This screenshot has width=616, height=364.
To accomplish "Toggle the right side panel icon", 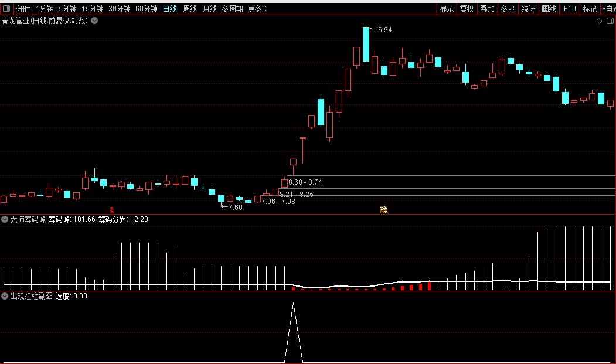I will 610,21.
